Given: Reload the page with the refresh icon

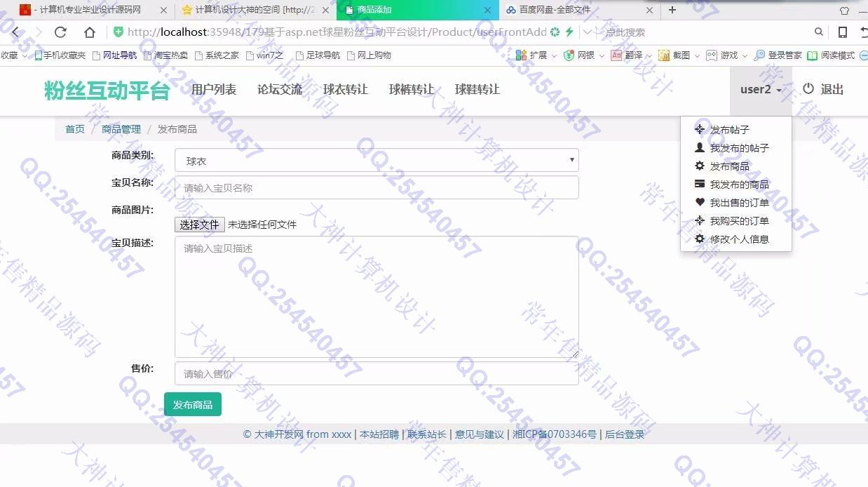Looking at the screenshot, I should [x=60, y=32].
